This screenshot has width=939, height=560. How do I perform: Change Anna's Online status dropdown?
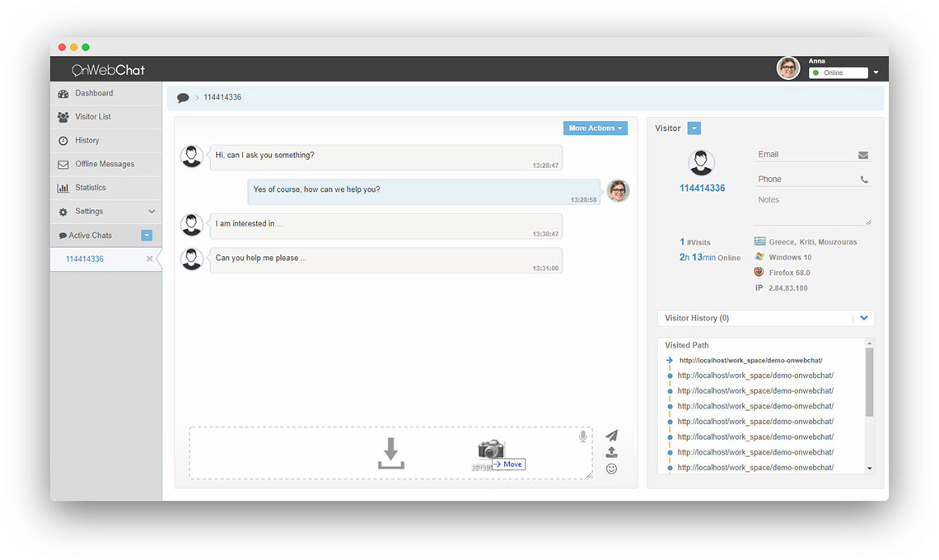[x=876, y=72]
